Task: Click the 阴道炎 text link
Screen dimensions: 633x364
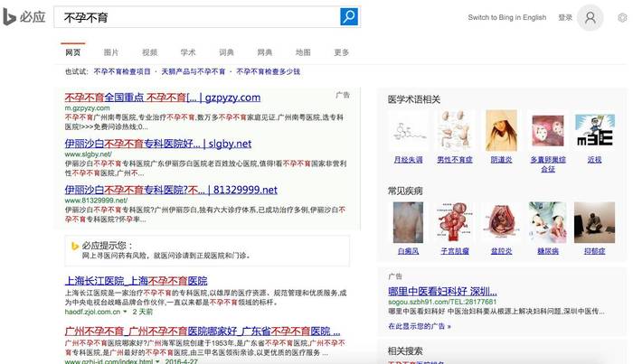Action: (501, 160)
